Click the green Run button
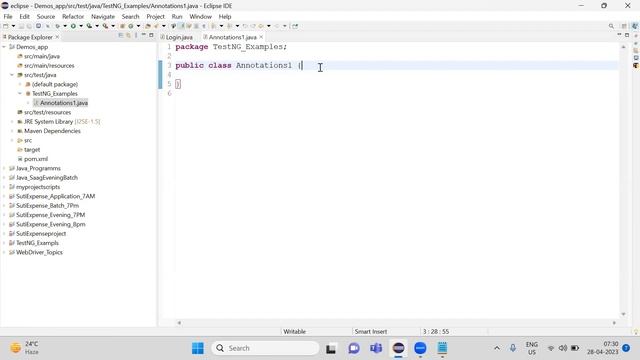This screenshot has width=640, height=360. tap(73, 26)
